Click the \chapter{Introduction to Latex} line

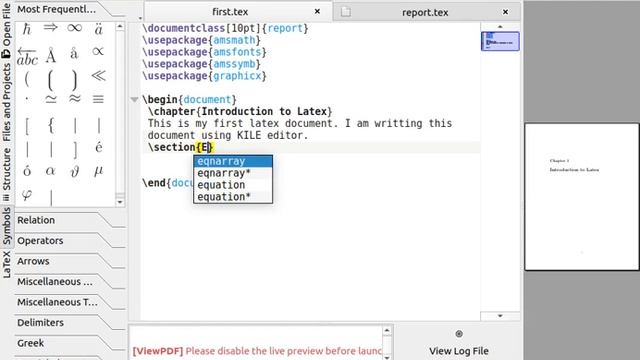pyautogui.click(x=240, y=111)
